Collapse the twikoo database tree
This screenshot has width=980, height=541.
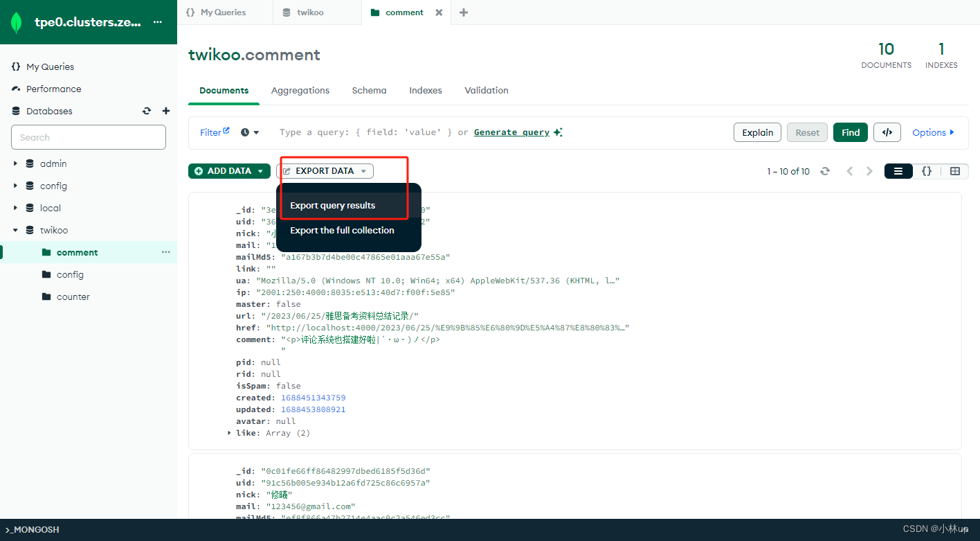pos(15,230)
